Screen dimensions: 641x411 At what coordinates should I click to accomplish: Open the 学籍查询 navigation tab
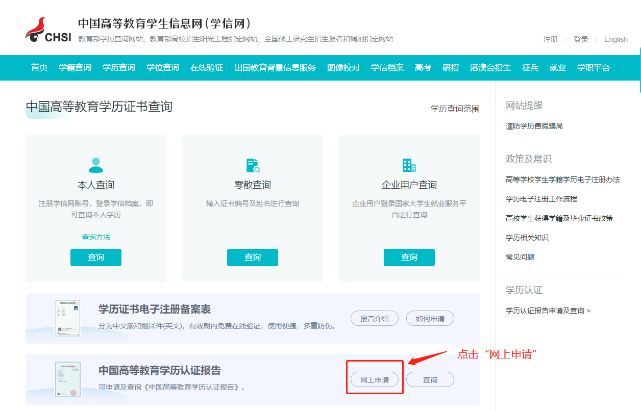(x=75, y=68)
